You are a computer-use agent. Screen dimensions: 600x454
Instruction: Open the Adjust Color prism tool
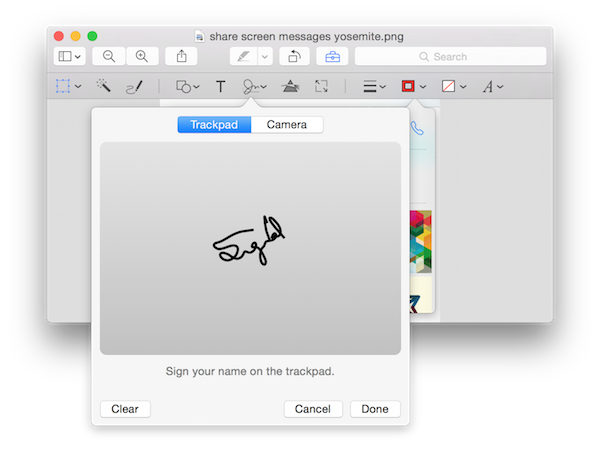[x=290, y=87]
